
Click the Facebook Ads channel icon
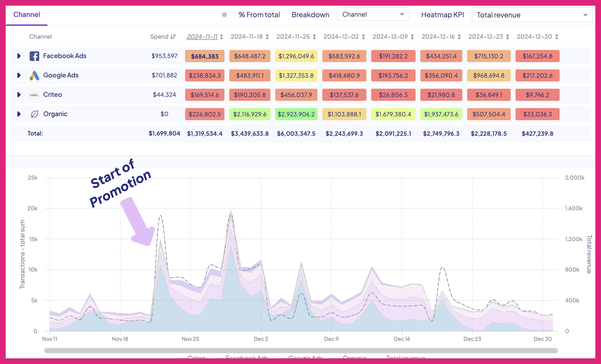(34, 56)
